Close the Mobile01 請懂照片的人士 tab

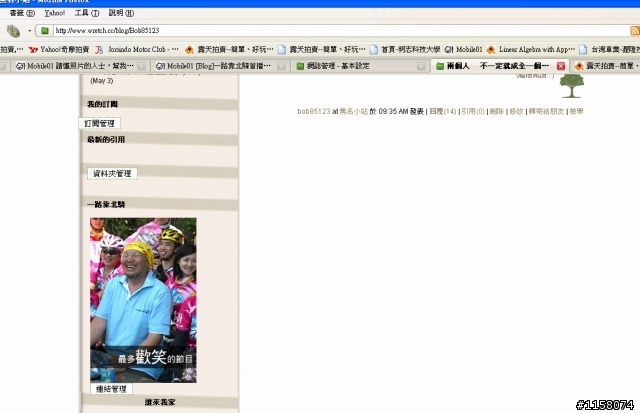141,66
